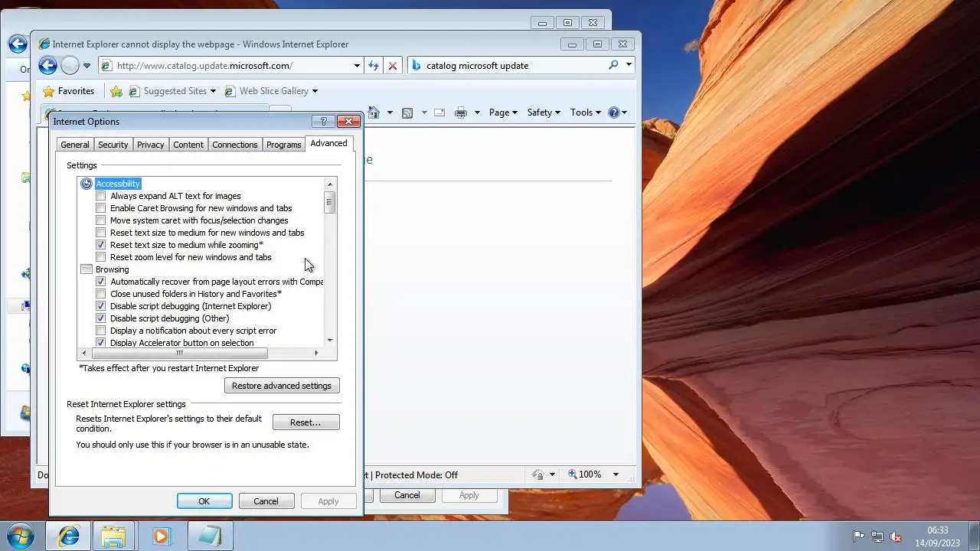Screen dimensions: 980x551
Task: Click the magnifier search icon
Action: pos(613,65)
